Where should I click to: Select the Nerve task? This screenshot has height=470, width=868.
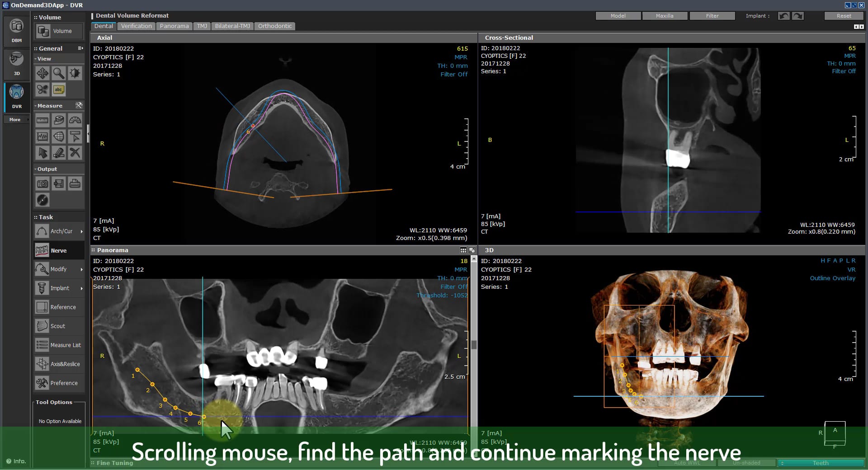click(59, 250)
